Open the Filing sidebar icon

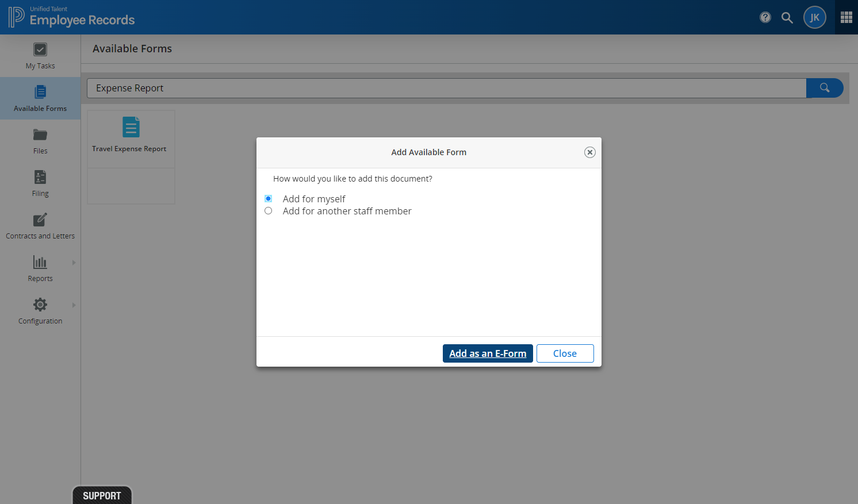pos(40,177)
